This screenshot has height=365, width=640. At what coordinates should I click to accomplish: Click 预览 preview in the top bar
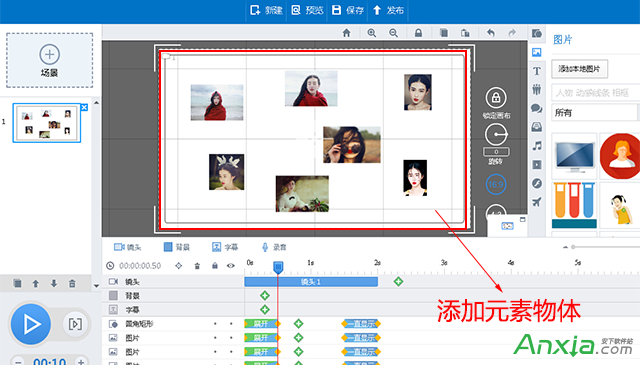[x=308, y=10]
